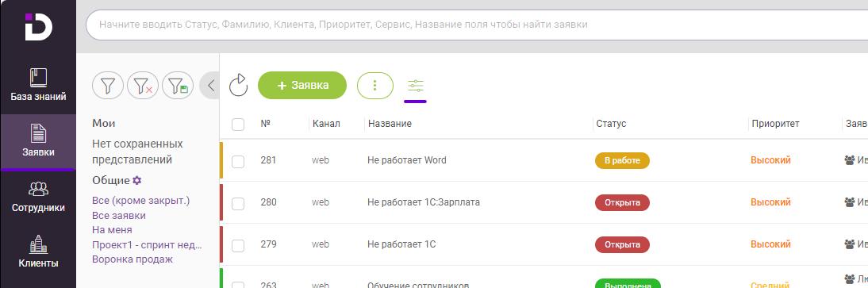Open Клиенты section
The width and height of the screenshot is (868, 288).
click(38, 252)
